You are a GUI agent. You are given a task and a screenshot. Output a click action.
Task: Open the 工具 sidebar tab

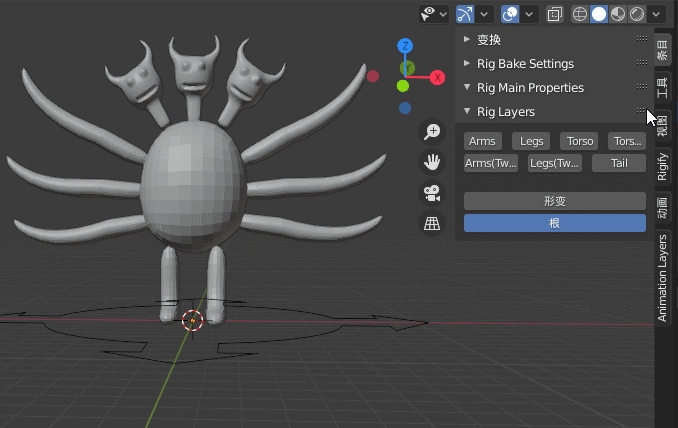[662, 88]
